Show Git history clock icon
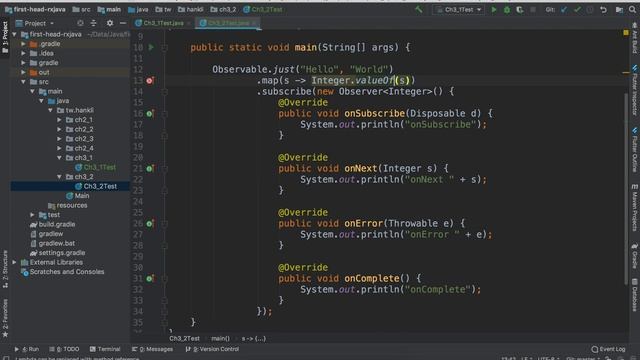 (x=590, y=9)
